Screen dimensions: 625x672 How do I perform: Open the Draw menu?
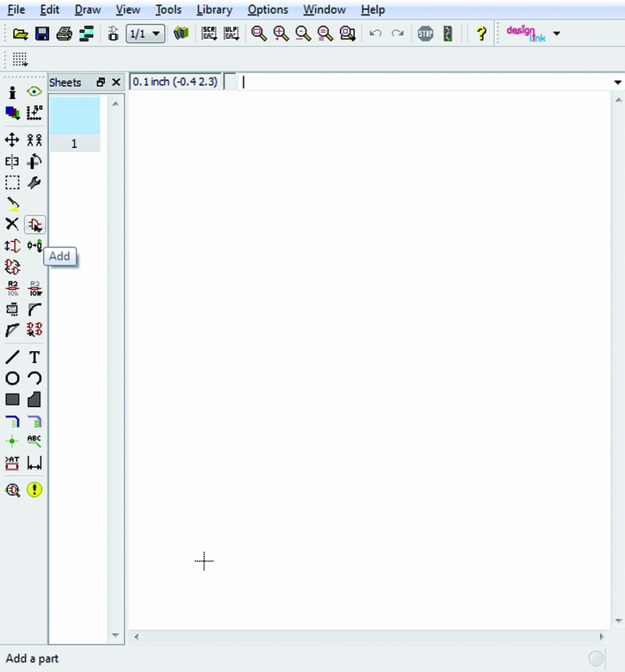tap(87, 10)
